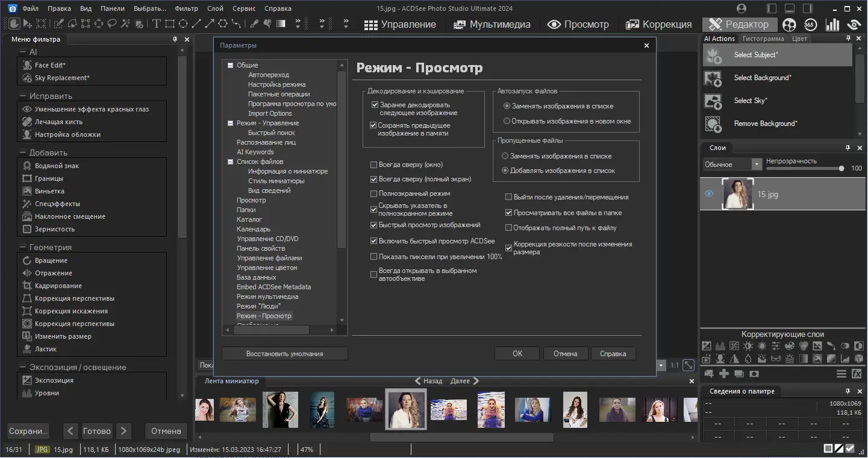Select the Text tool in the toolbar
The image size is (868, 458).
[x=157, y=24]
